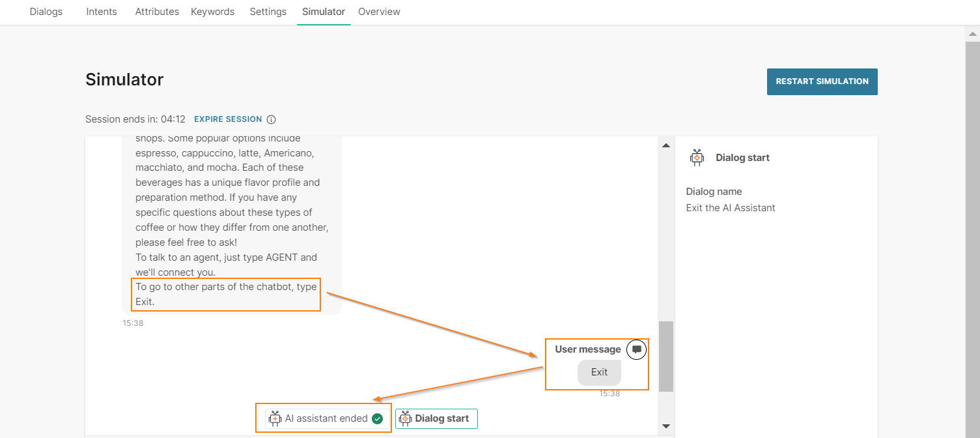980x438 pixels.
Task: Click the User message speech bubble icon
Action: 637,349
